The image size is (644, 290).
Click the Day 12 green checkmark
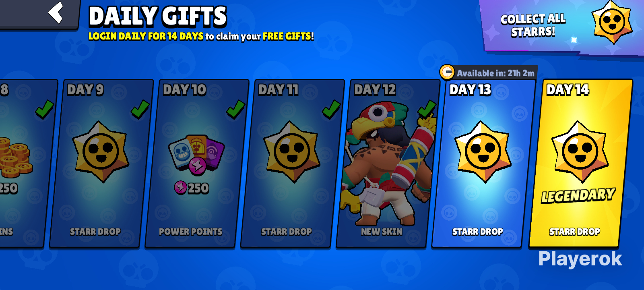click(427, 109)
